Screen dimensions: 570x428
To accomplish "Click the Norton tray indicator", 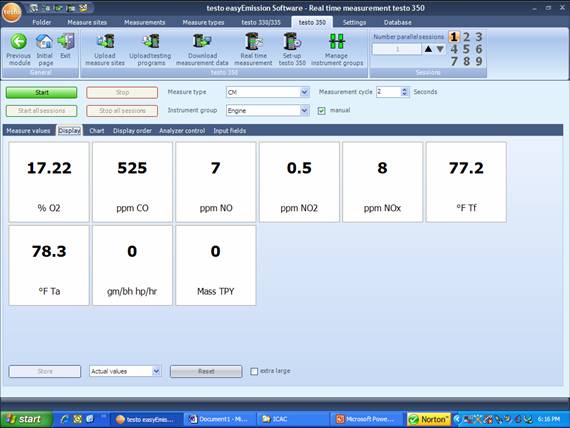I will [429, 419].
